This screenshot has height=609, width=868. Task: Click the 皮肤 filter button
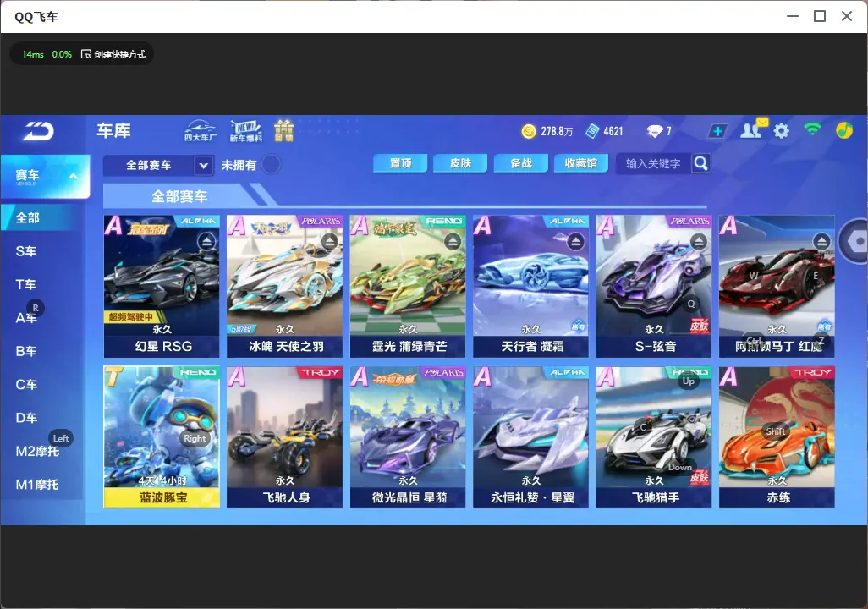pyautogui.click(x=460, y=163)
